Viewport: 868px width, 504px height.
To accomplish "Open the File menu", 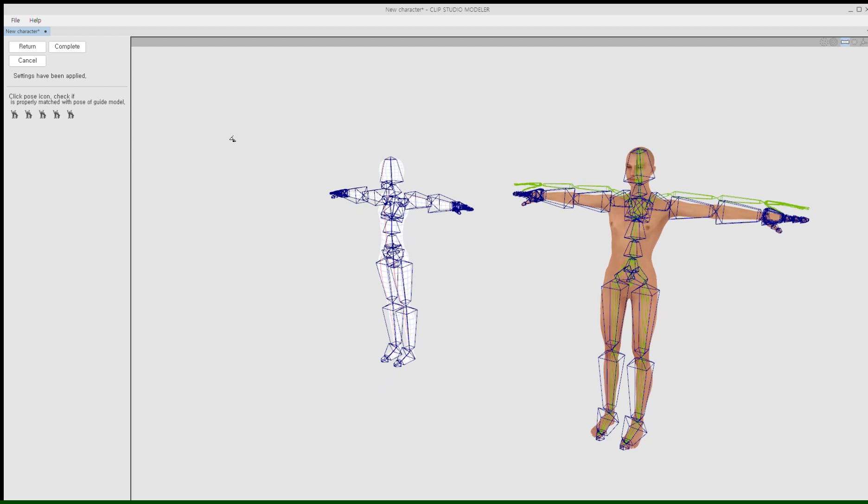I will click(15, 20).
